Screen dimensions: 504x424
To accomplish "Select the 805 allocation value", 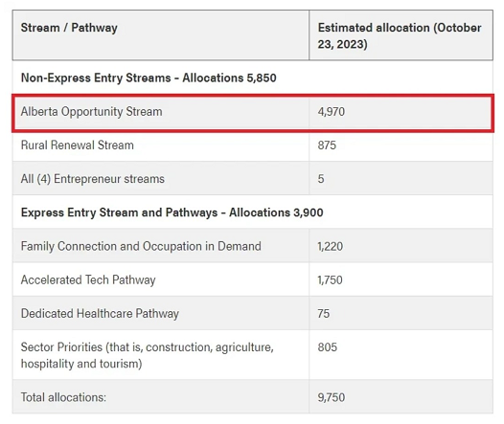I will (x=327, y=347).
